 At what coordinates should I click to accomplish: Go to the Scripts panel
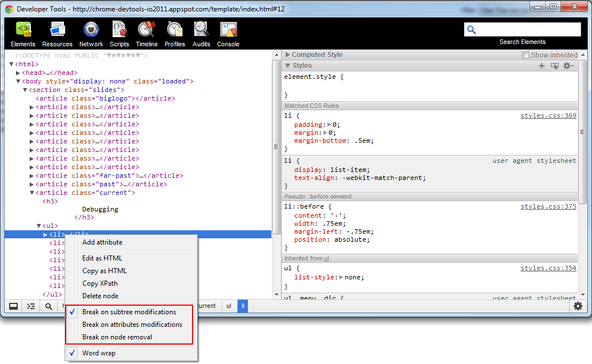click(x=119, y=34)
